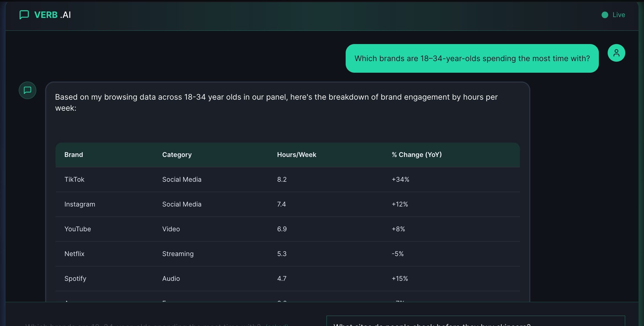Click the % Change (YoY) column header
Image resolution: width=644 pixels, height=326 pixels.
[416, 155]
